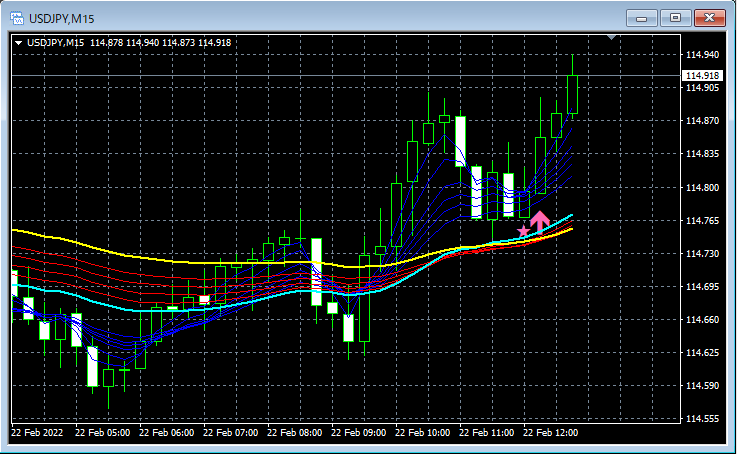
Task: Select the pink up arrow signal
Action: pyautogui.click(x=539, y=222)
